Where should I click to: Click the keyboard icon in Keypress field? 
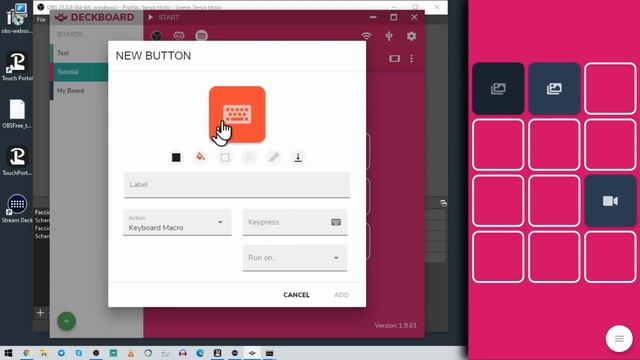click(x=336, y=222)
